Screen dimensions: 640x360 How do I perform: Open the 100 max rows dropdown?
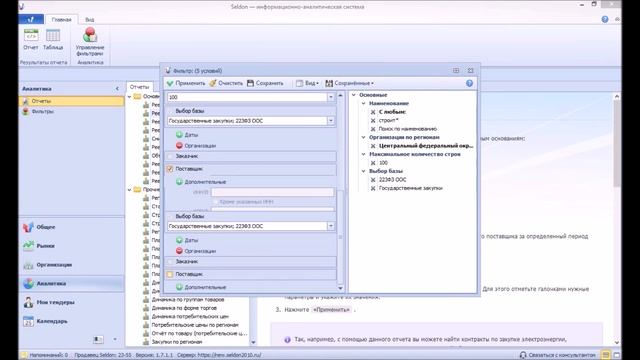(331, 97)
